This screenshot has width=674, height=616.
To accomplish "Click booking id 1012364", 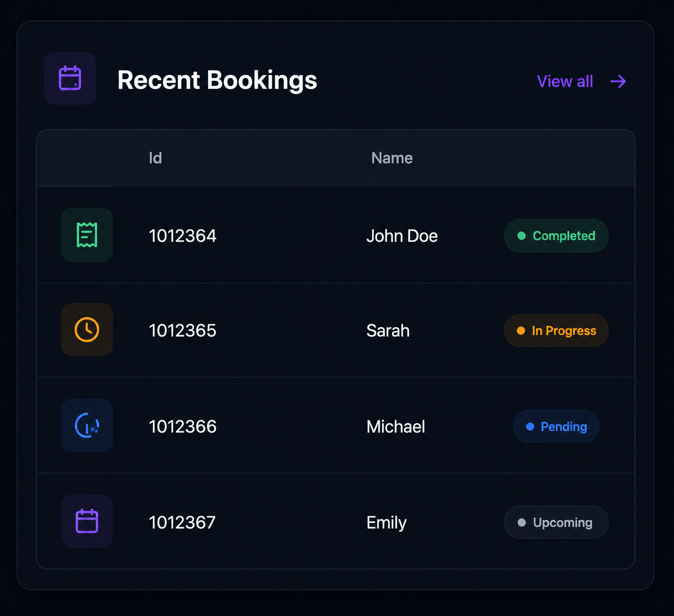I will click(182, 236).
